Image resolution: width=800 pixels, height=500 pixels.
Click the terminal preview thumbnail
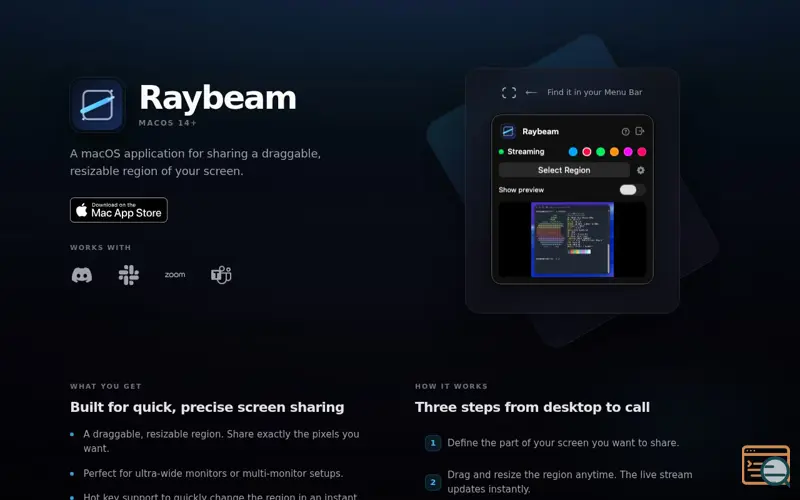(572, 240)
